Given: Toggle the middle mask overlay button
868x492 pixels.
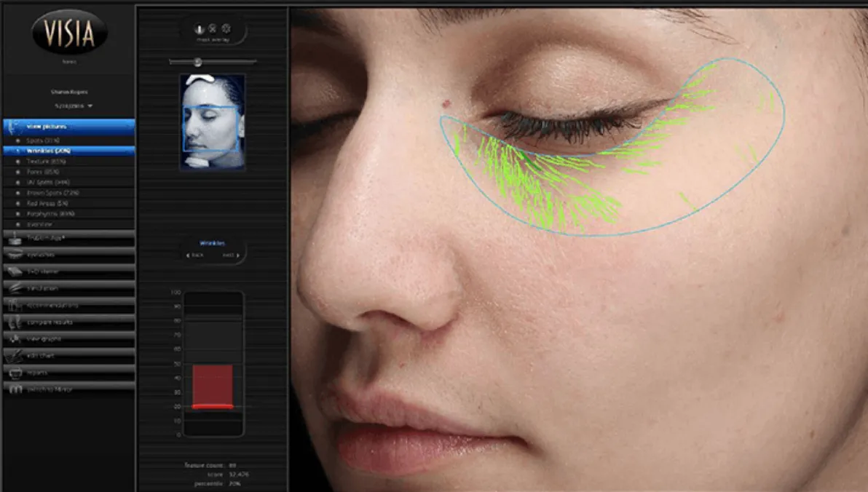Looking at the screenshot, I should pyautogui.click(x=212, y=29).
